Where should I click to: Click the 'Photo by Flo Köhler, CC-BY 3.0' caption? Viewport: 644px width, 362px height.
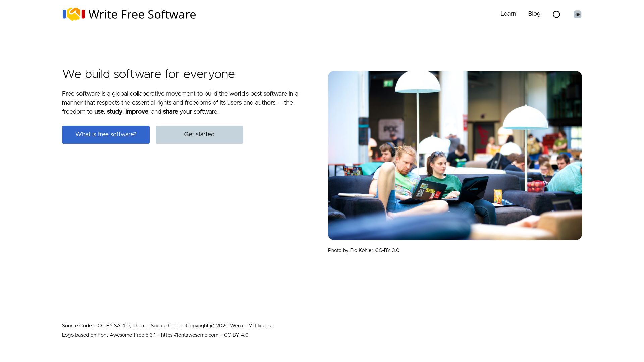click(x=364, y=250)
